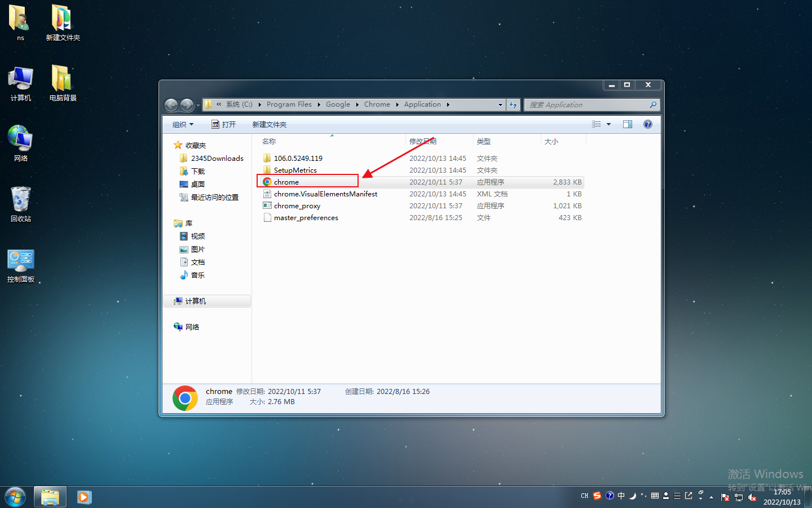Select the 新建文件夹 desktop folder icon

pyautogui.click(x=62, y=18)
